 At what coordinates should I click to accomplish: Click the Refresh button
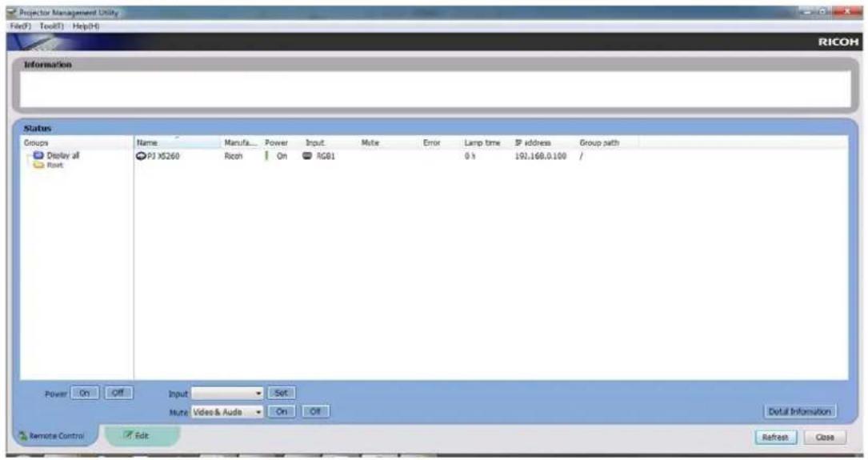click(x=775, y=437)
